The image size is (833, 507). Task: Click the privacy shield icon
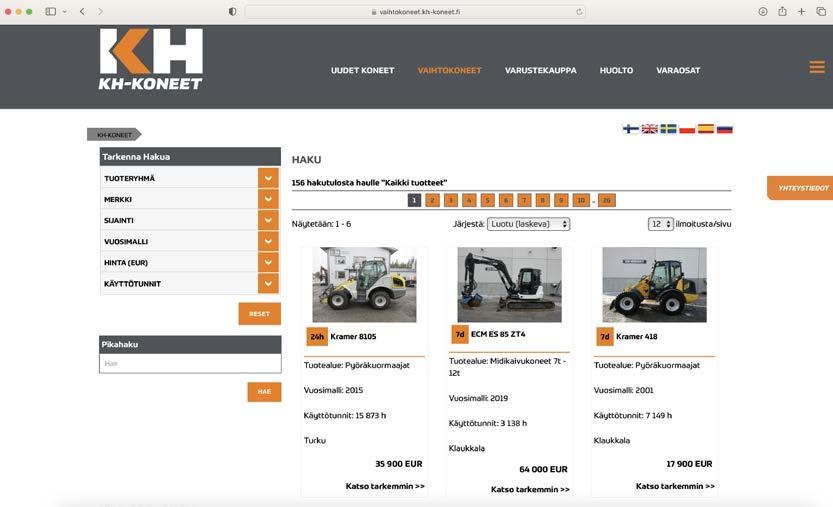[x=232, y=11]
